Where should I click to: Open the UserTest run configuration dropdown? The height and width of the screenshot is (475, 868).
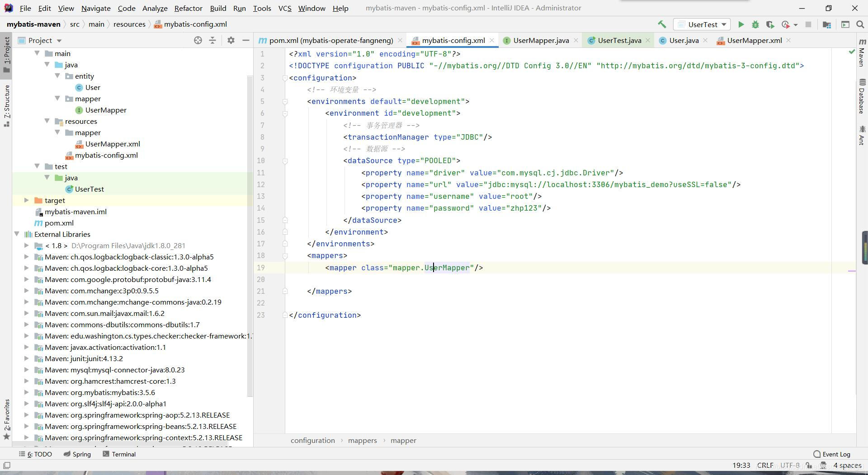tap(702, 24)
